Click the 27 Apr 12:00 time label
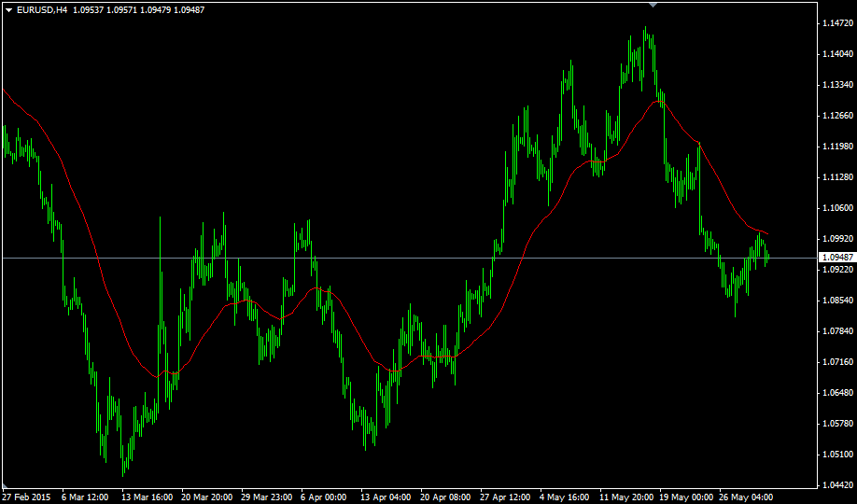The image size is (857, 504). point(506,497)
